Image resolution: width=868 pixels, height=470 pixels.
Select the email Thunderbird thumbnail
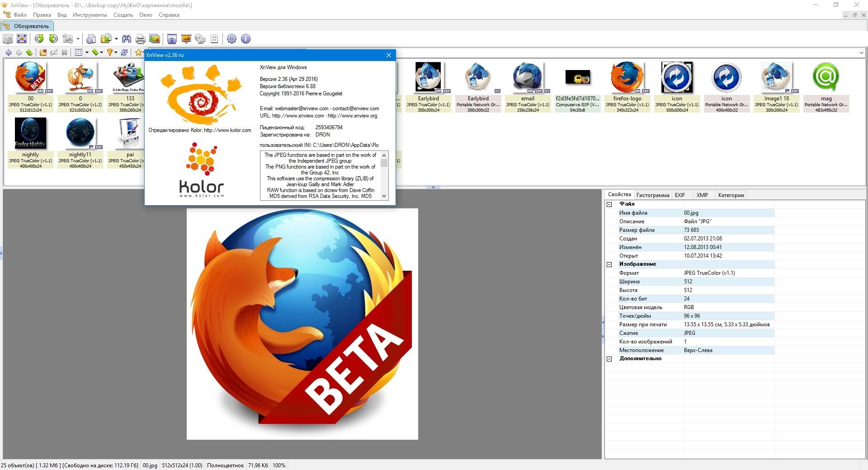528,87
